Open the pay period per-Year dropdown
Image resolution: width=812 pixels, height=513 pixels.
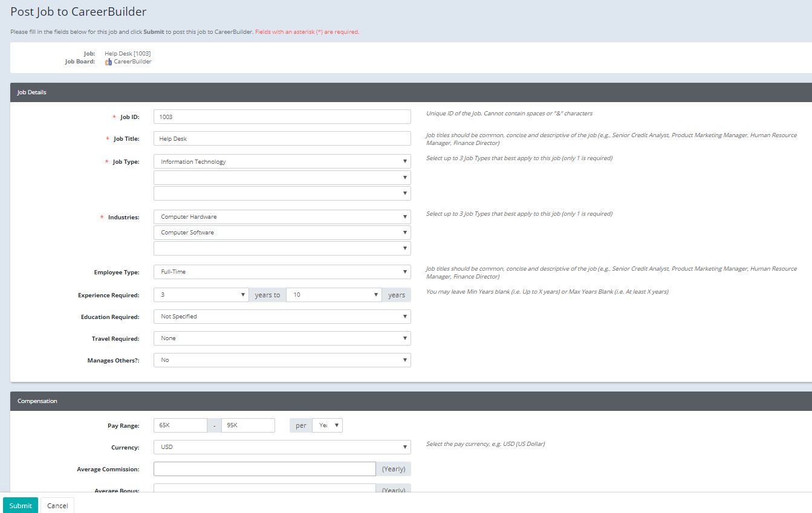tap(327, 425)
